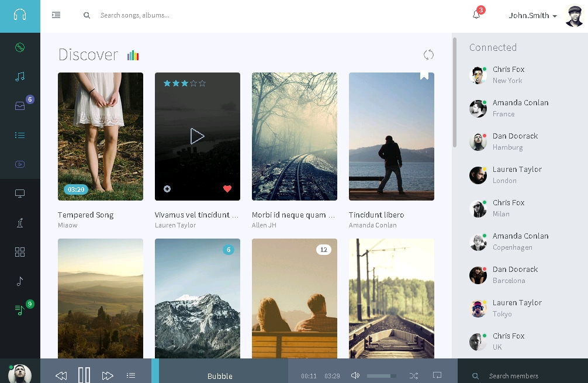This screenshot has height=383, width=588.
Task: Open the Tempered Song title link
Action: (x=86, y=215)
